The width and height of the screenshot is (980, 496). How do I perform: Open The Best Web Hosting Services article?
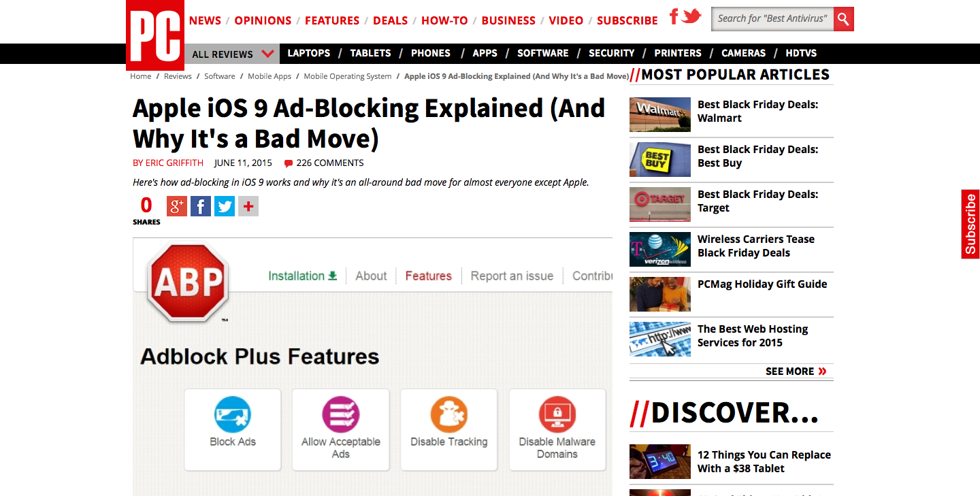pos(753,336)
